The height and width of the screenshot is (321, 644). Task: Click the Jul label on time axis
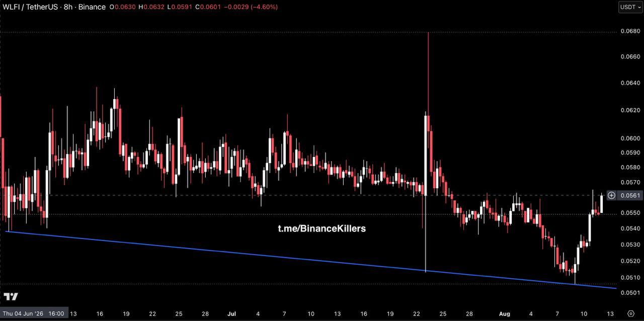pos(231,313)
